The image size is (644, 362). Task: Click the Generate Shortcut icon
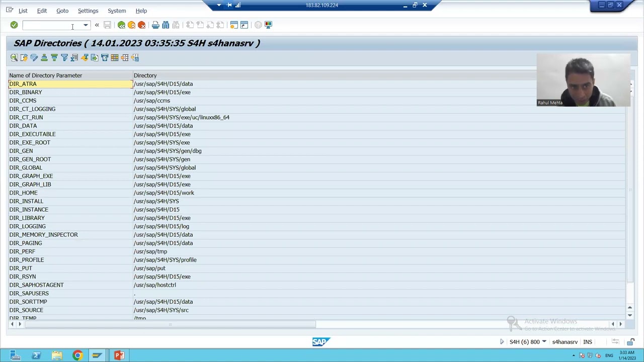click(x=244, y=25)
